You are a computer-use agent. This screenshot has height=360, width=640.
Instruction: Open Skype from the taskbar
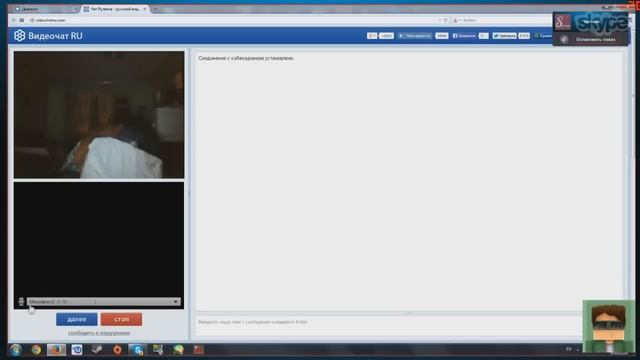coord(137,350)
